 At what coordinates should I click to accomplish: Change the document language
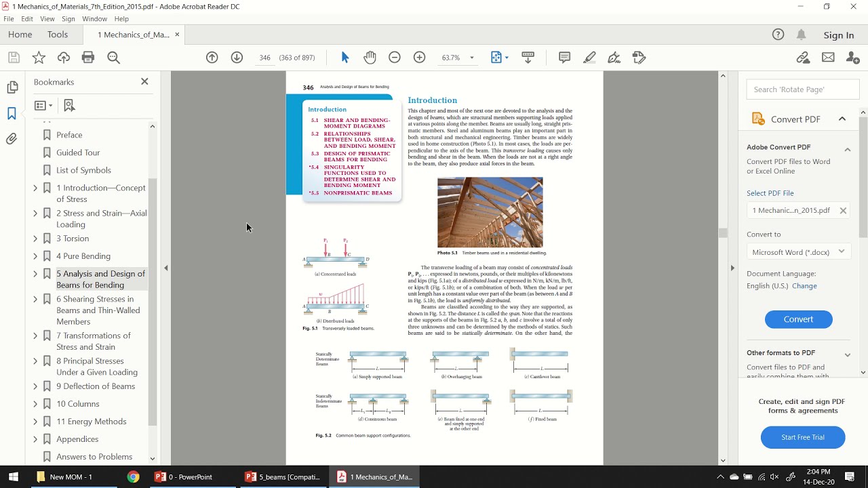[805, 286]
